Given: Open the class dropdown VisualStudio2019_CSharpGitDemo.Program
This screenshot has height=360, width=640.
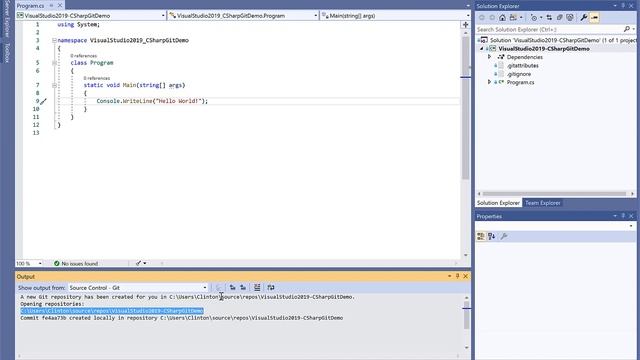Looking at the screenshot, I should pos(316,16).
